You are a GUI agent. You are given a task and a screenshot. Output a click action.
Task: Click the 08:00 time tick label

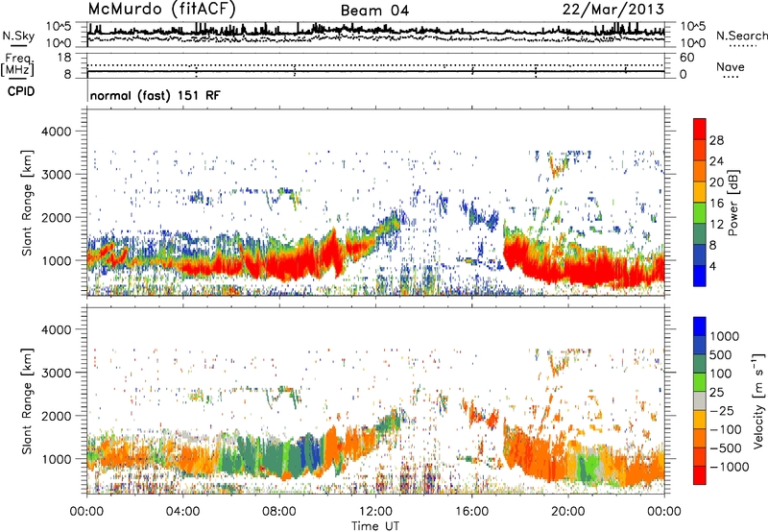(279, 512)
